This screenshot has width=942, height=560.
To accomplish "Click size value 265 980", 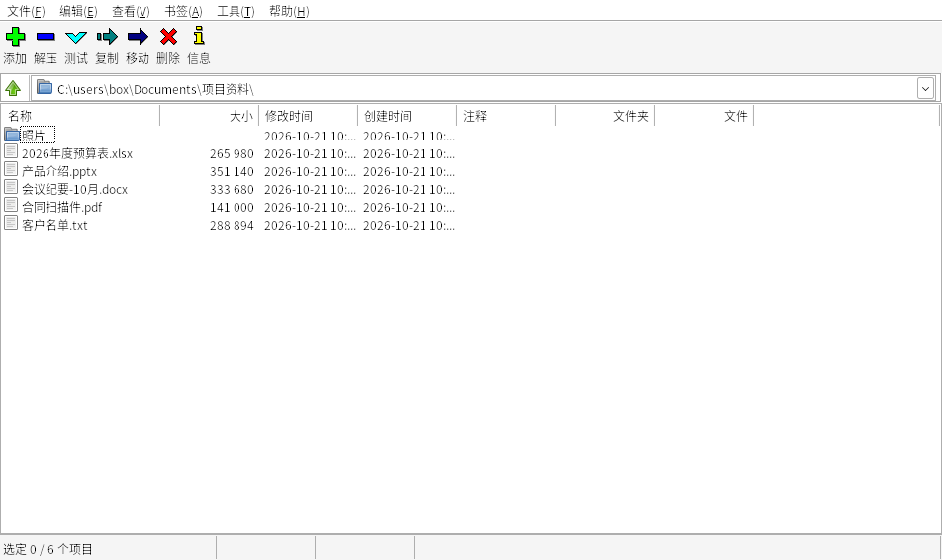I will pyautogui.click(x=232, y=153).
